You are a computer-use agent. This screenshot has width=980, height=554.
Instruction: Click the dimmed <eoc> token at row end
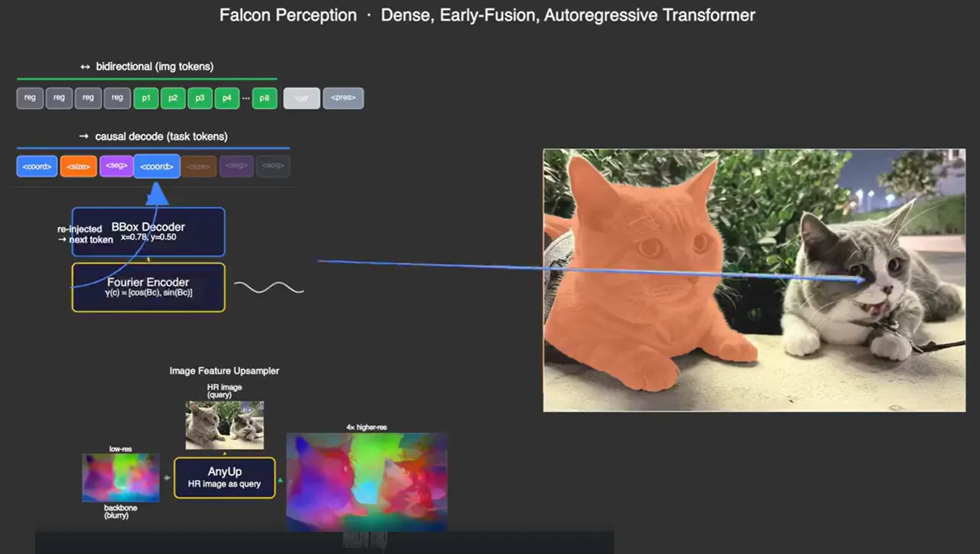point(273,166)
